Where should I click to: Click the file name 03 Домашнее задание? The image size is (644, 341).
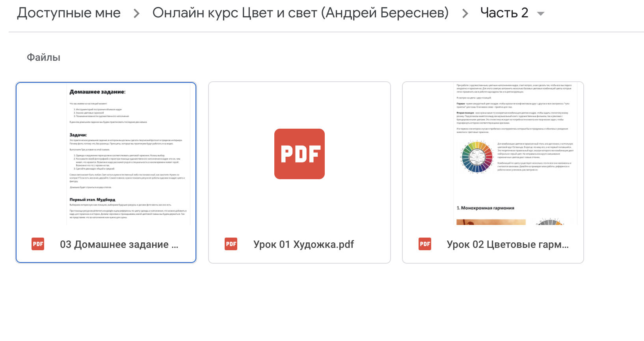[119, 244]
